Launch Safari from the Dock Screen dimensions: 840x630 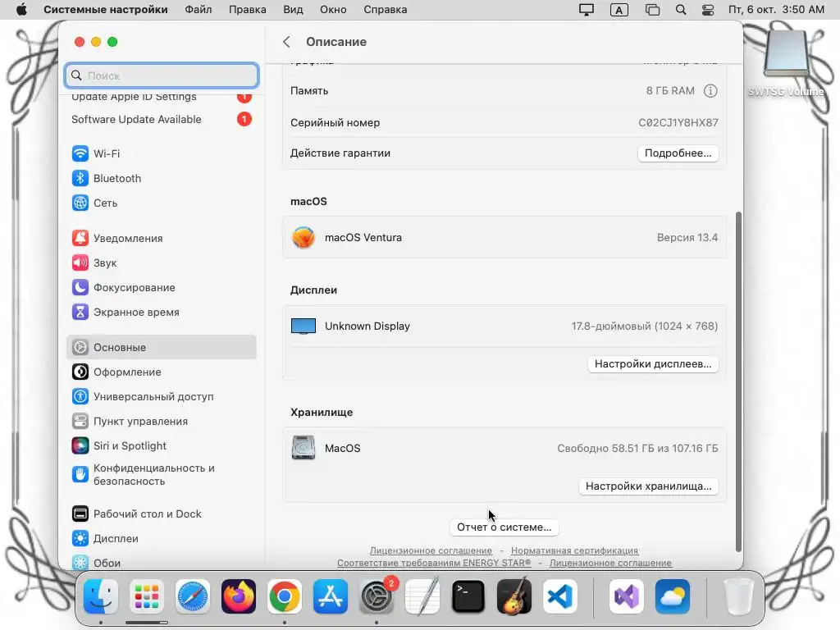pyautogui.click(x=192, y=596)
